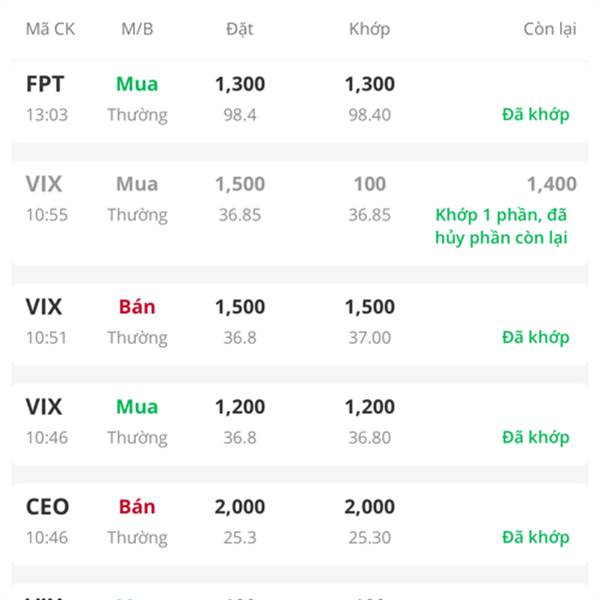Click the Mã CK column header
The width and height of the screenshot is (600, 600).
click(x=50, y=29)
